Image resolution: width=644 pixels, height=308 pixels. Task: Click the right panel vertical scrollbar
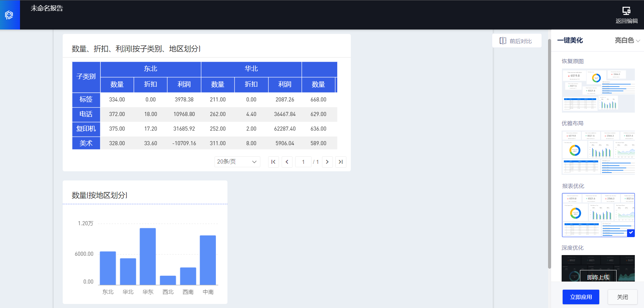pos(549,153)
